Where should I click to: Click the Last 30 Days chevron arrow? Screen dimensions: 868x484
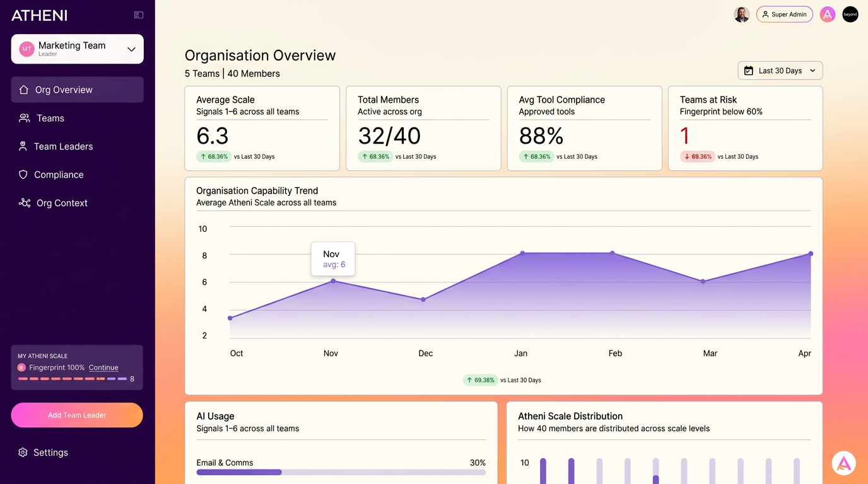pyautogui.click(x=812, y=71)
